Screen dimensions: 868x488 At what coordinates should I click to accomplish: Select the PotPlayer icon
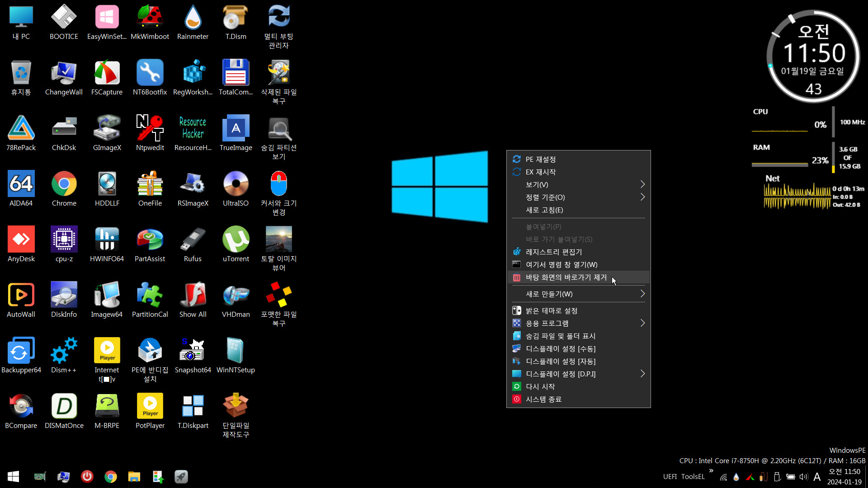pyautogui.click(x=150, y=411)
